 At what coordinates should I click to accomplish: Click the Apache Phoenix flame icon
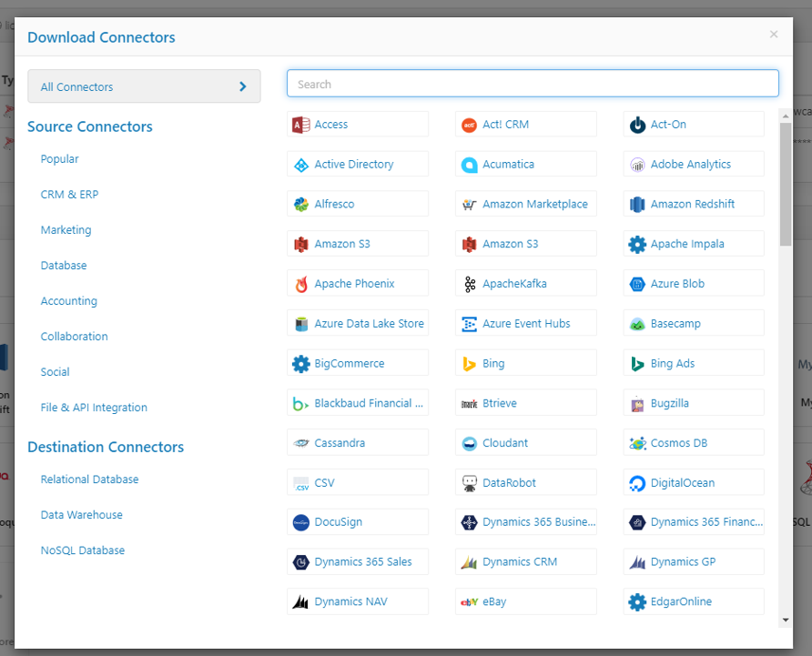click(301, 284)
